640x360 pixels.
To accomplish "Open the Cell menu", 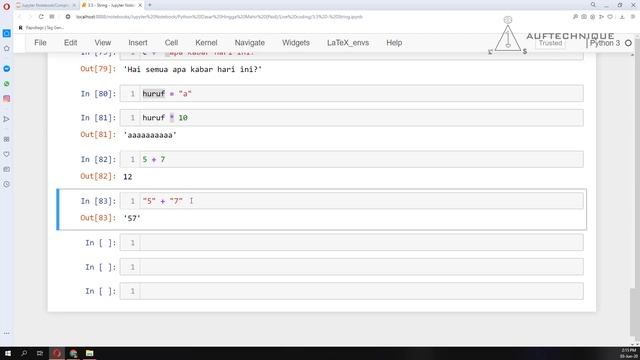I will point(171,43).
